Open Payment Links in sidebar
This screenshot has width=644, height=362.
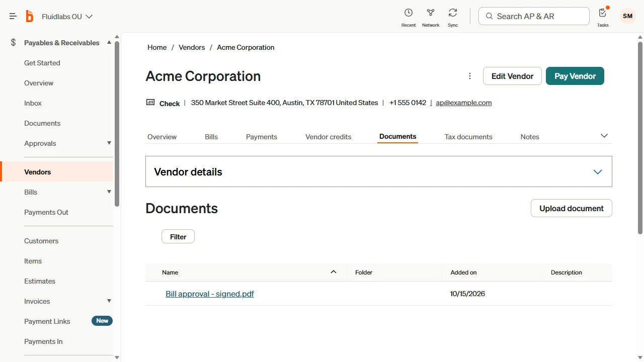[47, 321]
